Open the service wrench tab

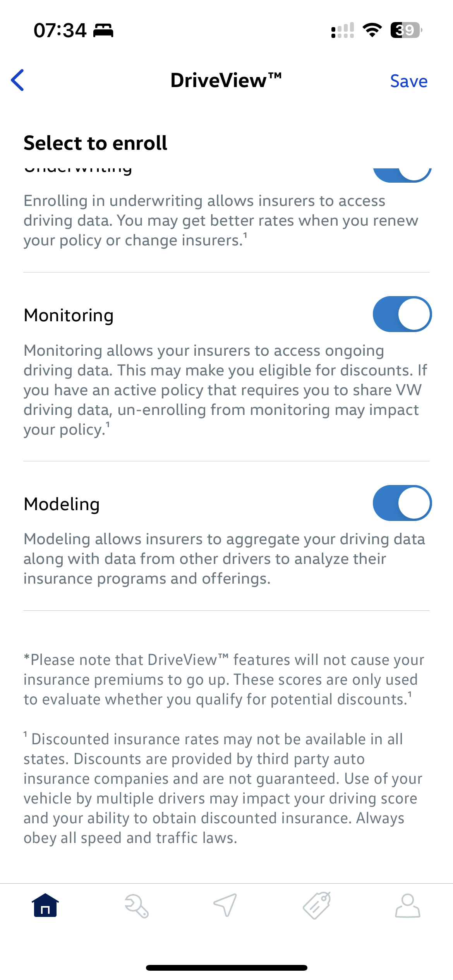136,906
